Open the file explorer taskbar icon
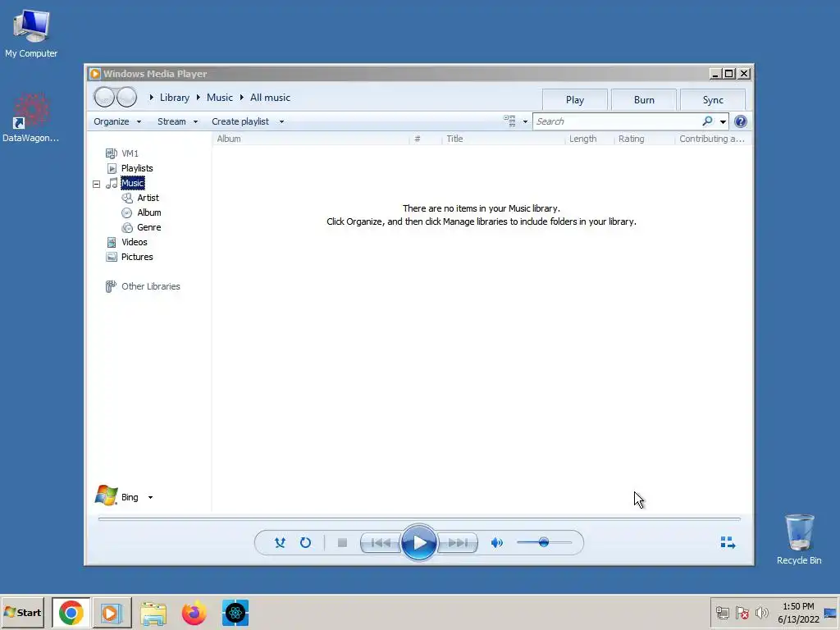The height and width of the screenshot is (630, 840). (153, 613)
